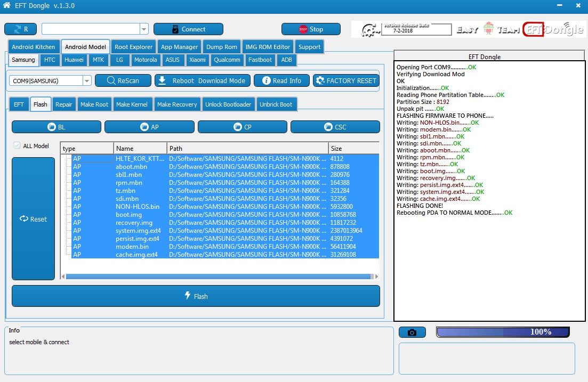
Task: Load CSC firmware file
Action: [x=335, y=127]
